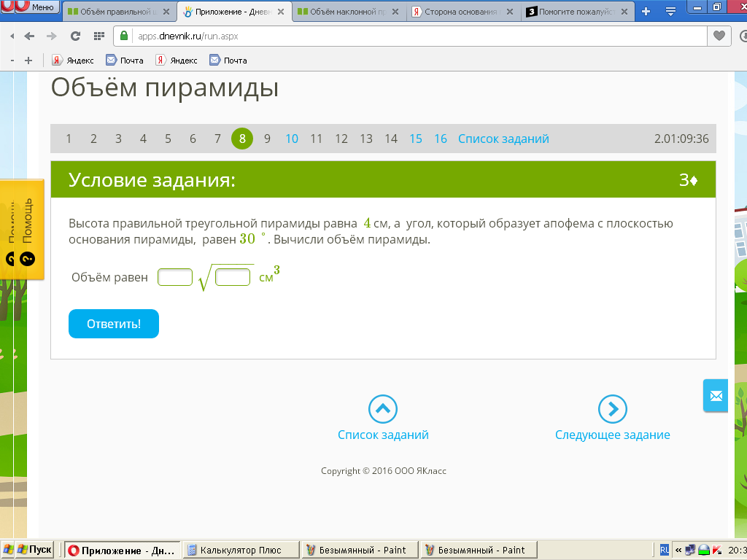This screenshot has height=560, width=747.
Task: Reload the page with the refresh icon
Action: [x=75, y=36]
